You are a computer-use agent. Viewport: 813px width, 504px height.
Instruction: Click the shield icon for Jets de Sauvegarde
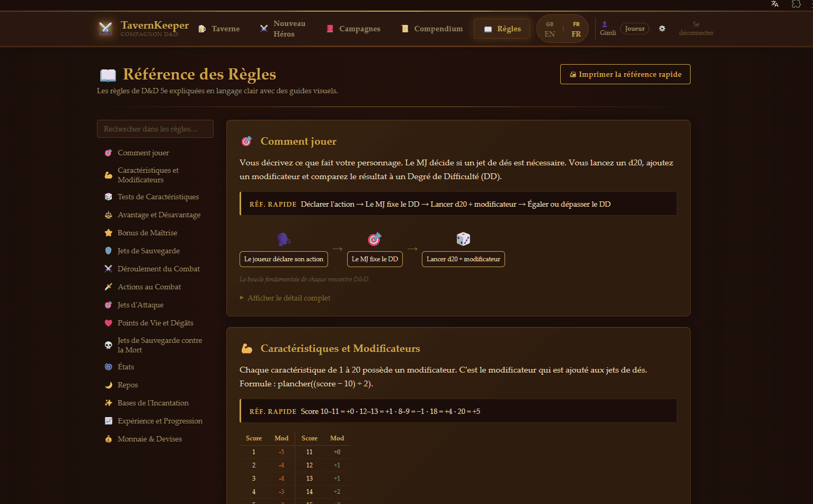click(x=109, y=251)
